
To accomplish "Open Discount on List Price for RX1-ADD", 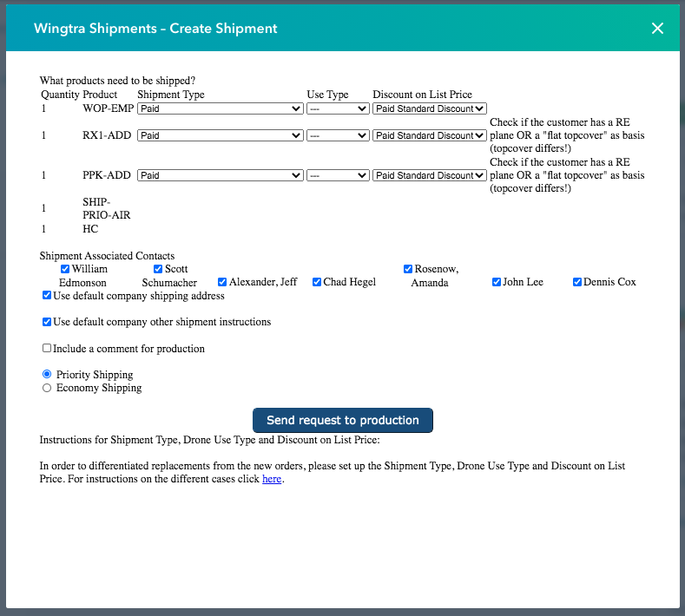I will click(x=429, y=136).
